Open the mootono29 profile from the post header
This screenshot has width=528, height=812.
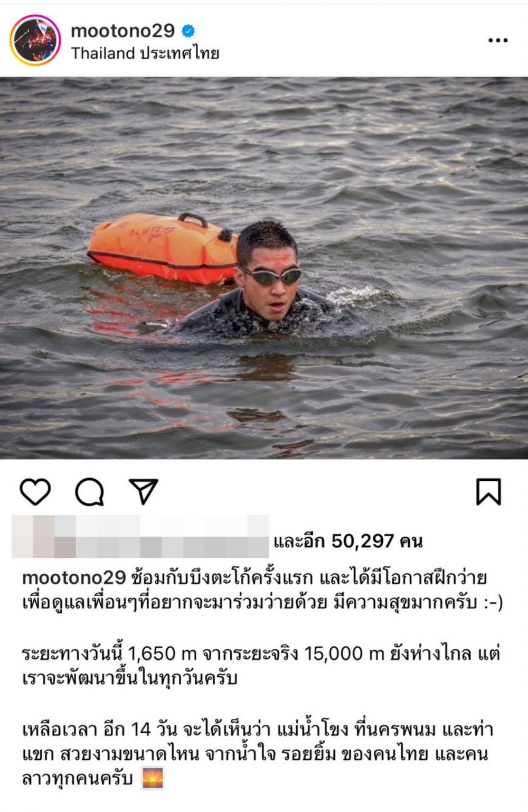pos(122,31)
